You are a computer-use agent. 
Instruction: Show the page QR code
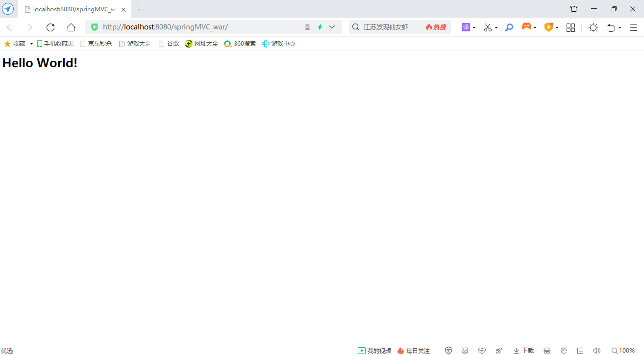(307, 27)
